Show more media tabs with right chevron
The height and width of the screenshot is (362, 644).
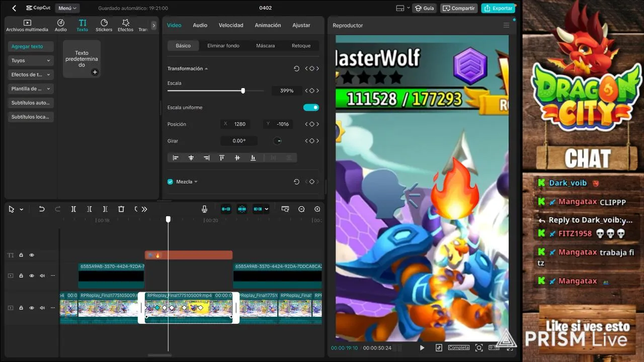[x=154, y=25]
